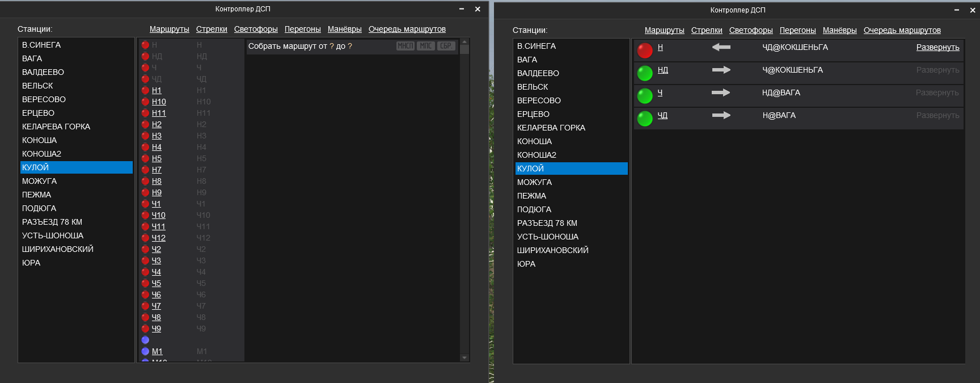Viewport: 980px width, 383px height.
Task: Click the red lamp beside Н1 in left window
Action: [x=145, y=90]
